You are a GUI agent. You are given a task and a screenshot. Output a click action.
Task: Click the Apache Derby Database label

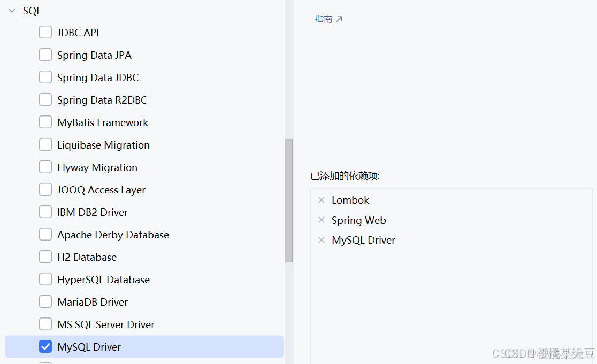[x=113, y=235]
